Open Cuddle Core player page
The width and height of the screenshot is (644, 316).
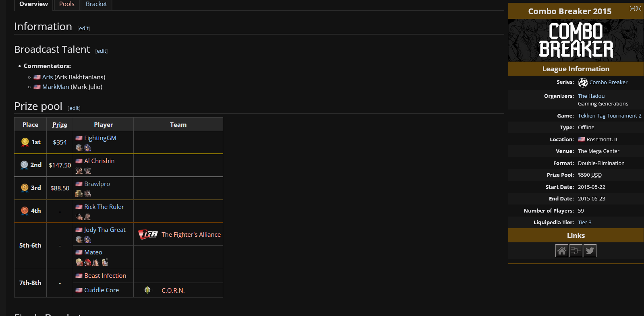[x=101, y=290]
